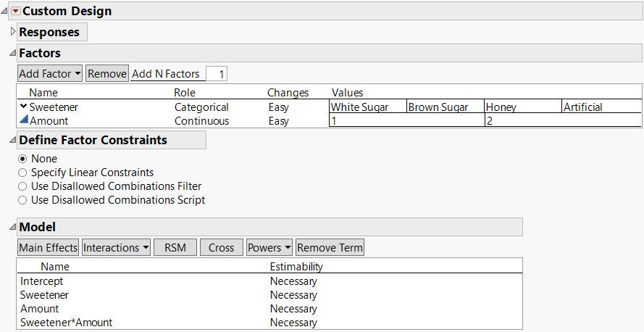Open the Interactions dropdown
The image size is (644, 332).
coord(116,248)
